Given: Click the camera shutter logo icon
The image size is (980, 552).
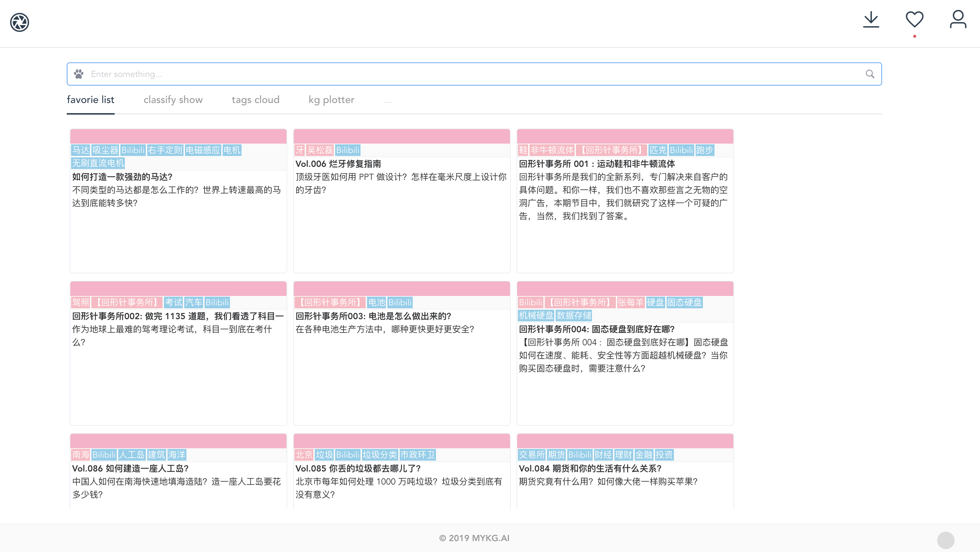Looking at the screenshot, I should pos(19,22).
